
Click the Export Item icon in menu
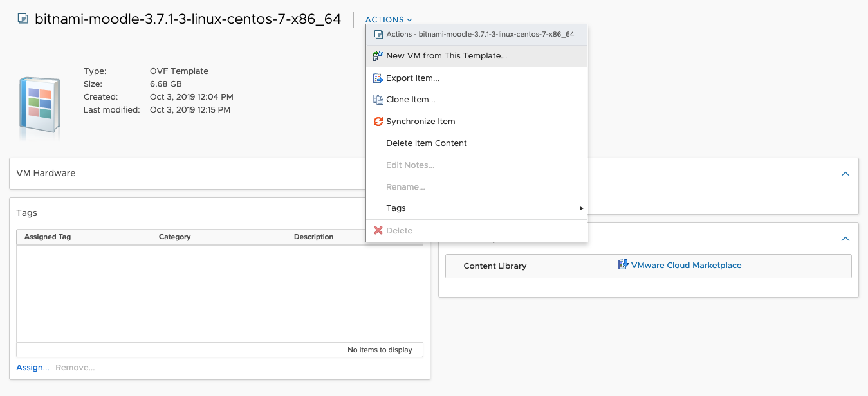click(378, 78)
